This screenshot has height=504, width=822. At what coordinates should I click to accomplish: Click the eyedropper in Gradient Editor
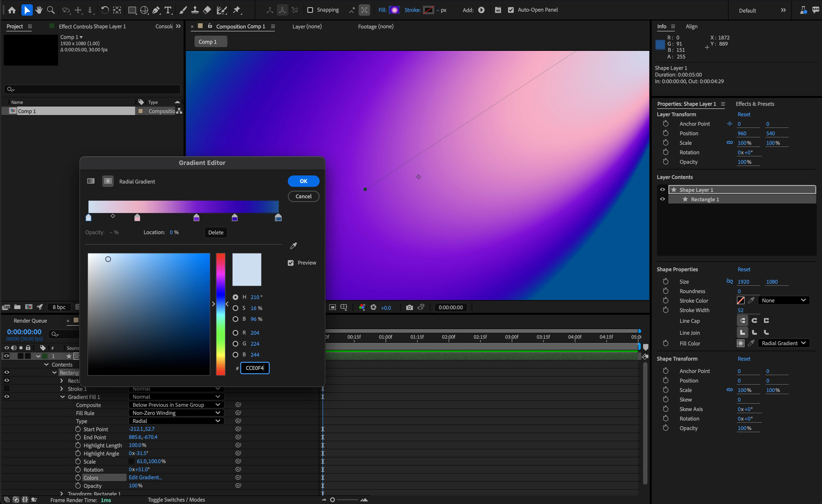[x=294, y=246]
